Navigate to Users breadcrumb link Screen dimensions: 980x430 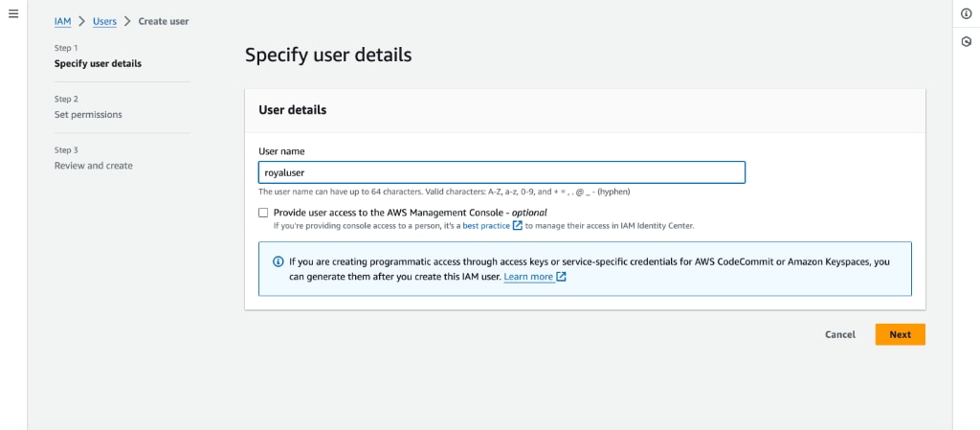(x=104, y=21)
